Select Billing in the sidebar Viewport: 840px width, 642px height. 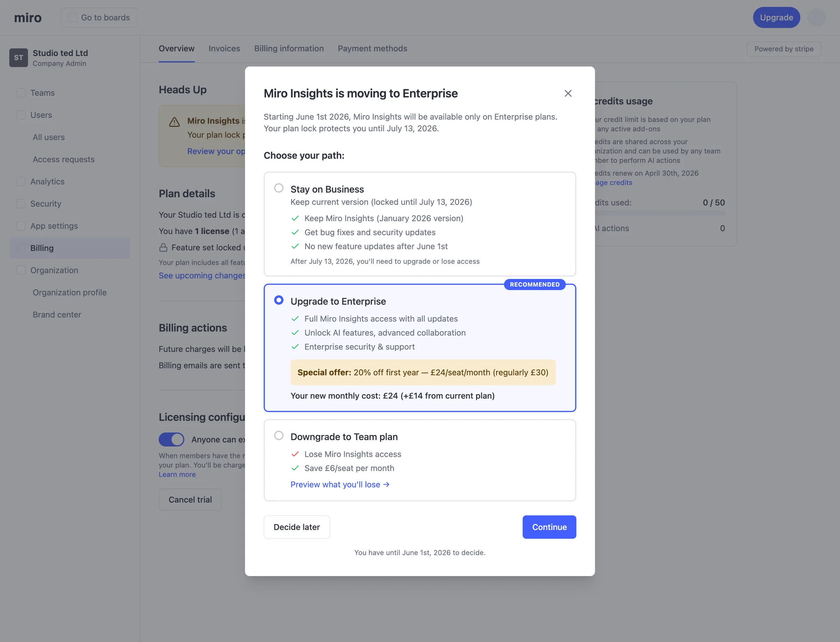click(70, 248)
